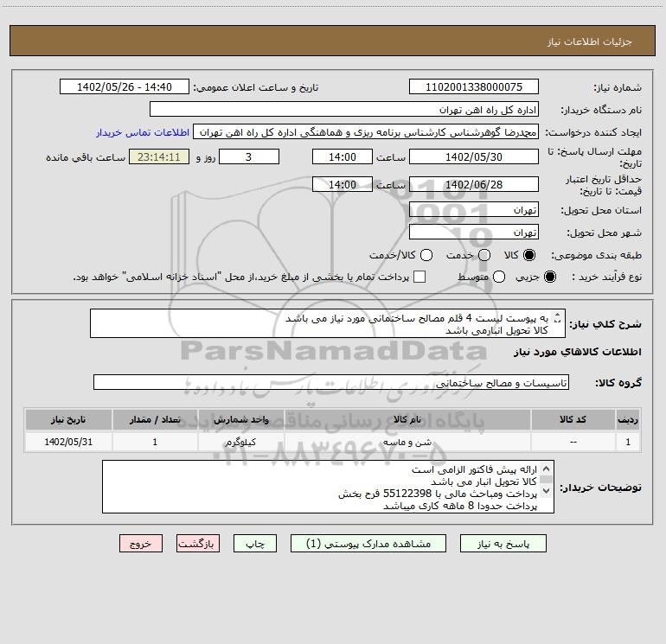Click the ردیف column header

pyautogui.click(x=628, y=419)
